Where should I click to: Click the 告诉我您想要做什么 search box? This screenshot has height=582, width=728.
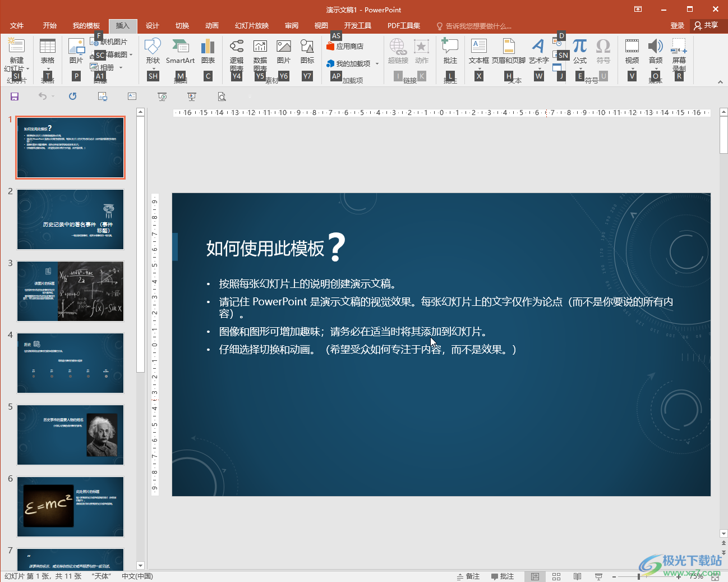(474, 26)
